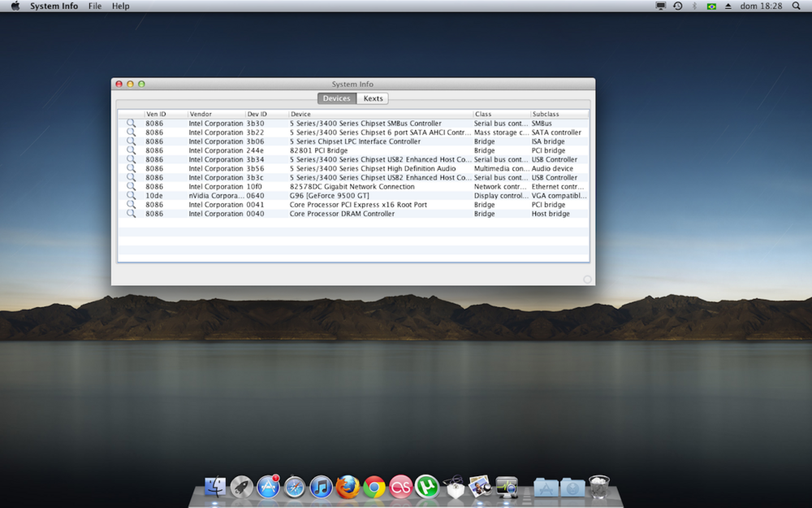Click lookup icon for 82578DC Gigabit Network row

tap(131, 187)
